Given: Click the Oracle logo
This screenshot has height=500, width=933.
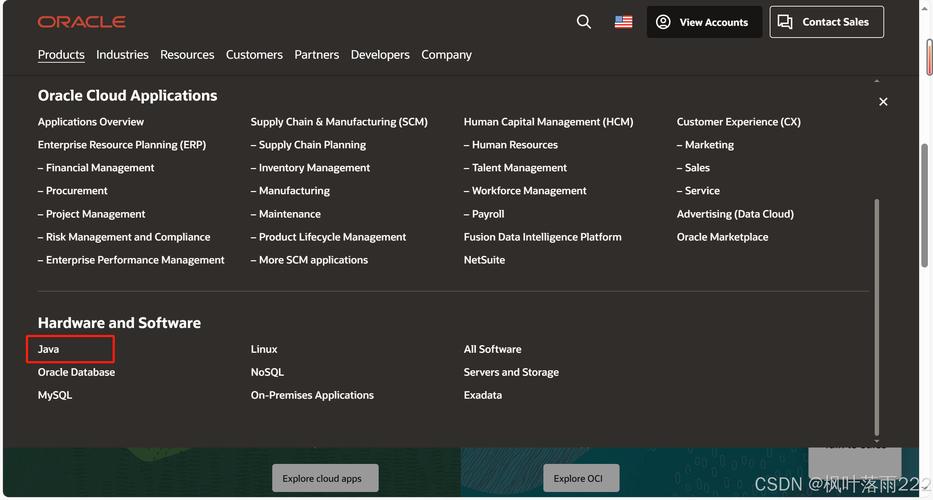Looking at the screenshot, I should (x=82, y=22).
